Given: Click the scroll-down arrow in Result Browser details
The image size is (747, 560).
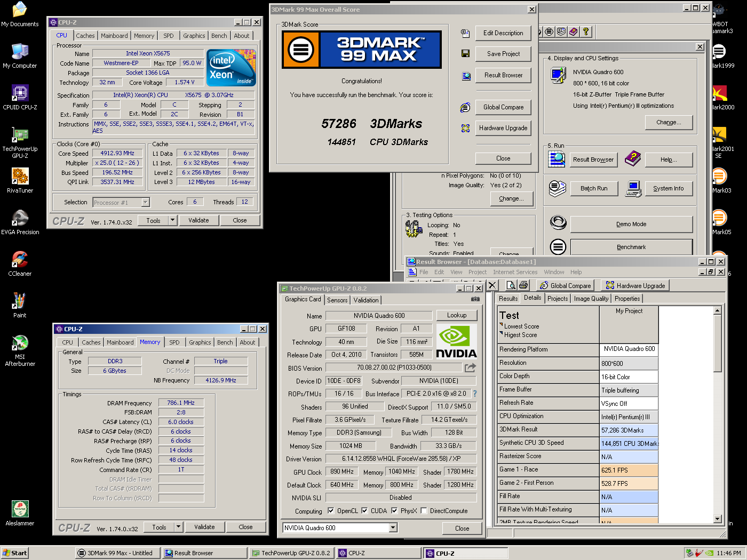Looking at the screenshot, I should click(x=718, y=519).
